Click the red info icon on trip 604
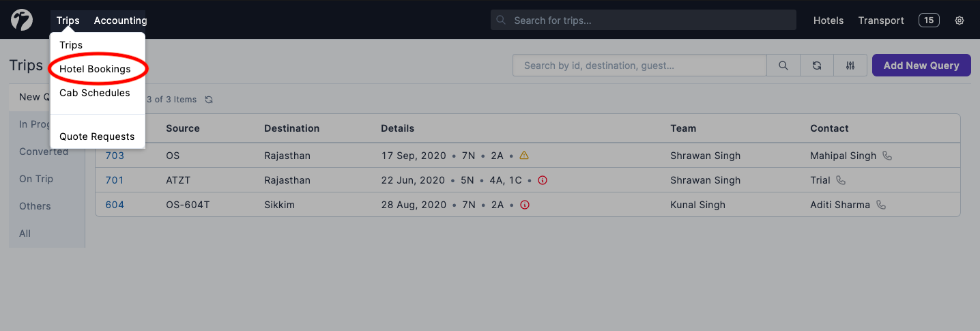The image size is (980, 331). click(x=525, y=205)
